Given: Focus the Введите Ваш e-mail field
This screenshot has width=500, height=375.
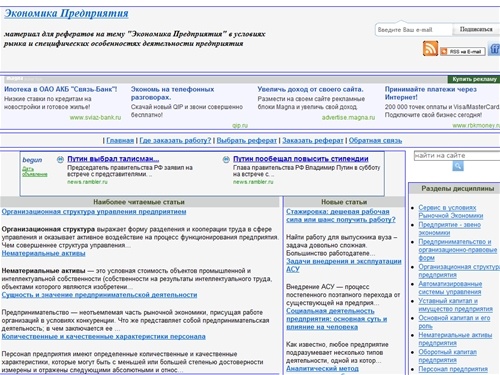Looking at the screenshot, I should (x=414, y=30).
